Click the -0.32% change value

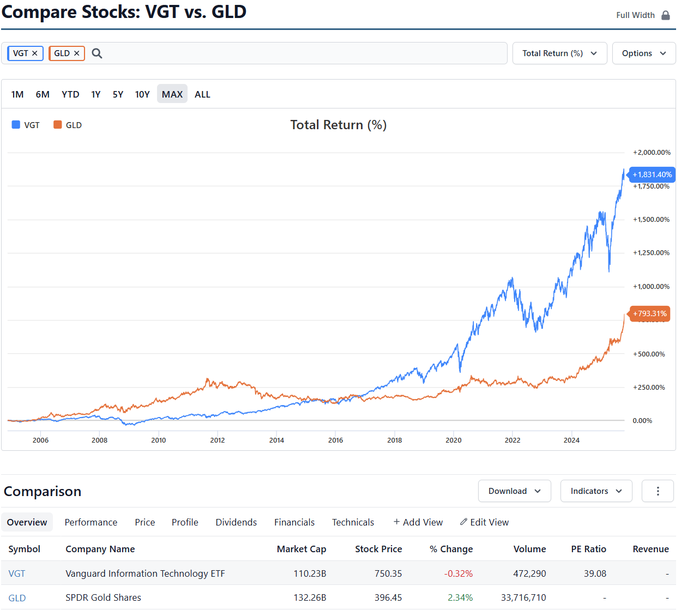tap(459, 573)
